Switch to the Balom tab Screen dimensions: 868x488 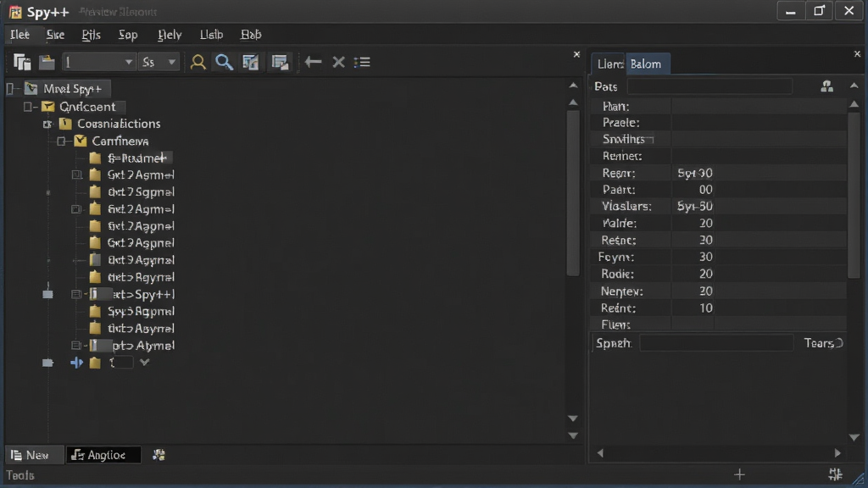(647, 64)
